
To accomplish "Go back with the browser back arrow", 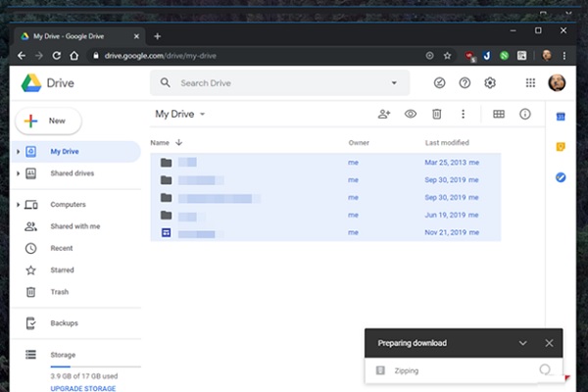I will [22, 56].
